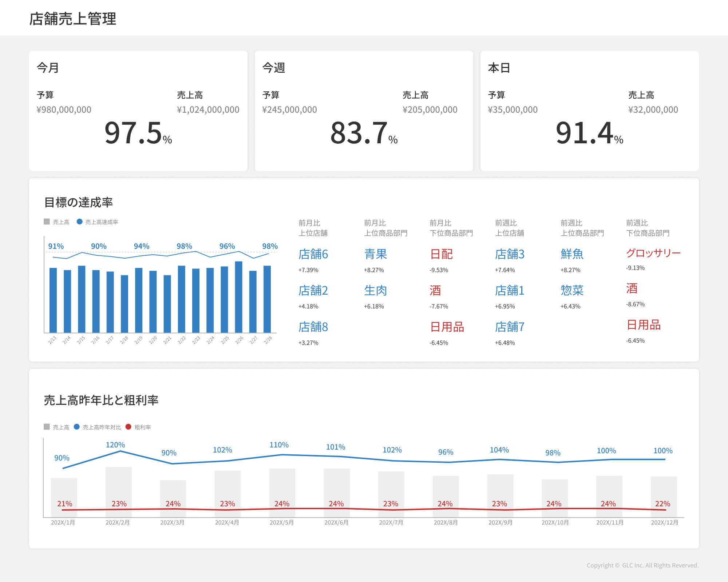Click the gray bar for 202X/8月

click(x=446, y=496)
